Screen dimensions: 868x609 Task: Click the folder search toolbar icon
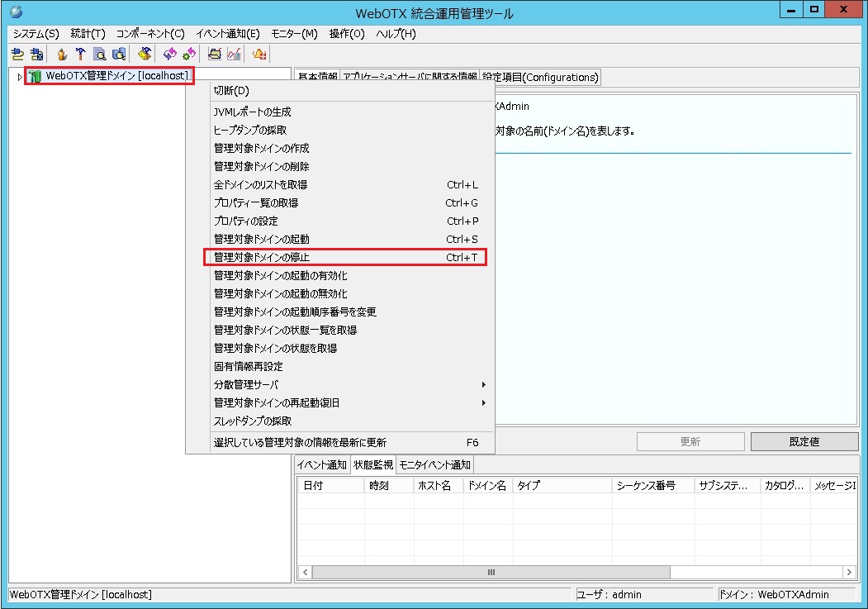pyautogui.click(x=119, y=53)
